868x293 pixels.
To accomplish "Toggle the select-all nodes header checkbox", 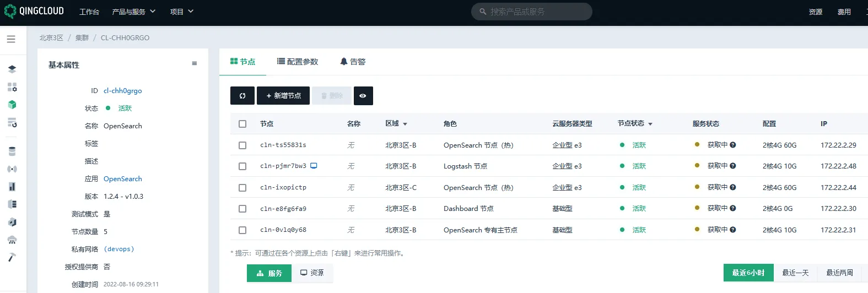I will pyautogui.click(x=242, y=124).
